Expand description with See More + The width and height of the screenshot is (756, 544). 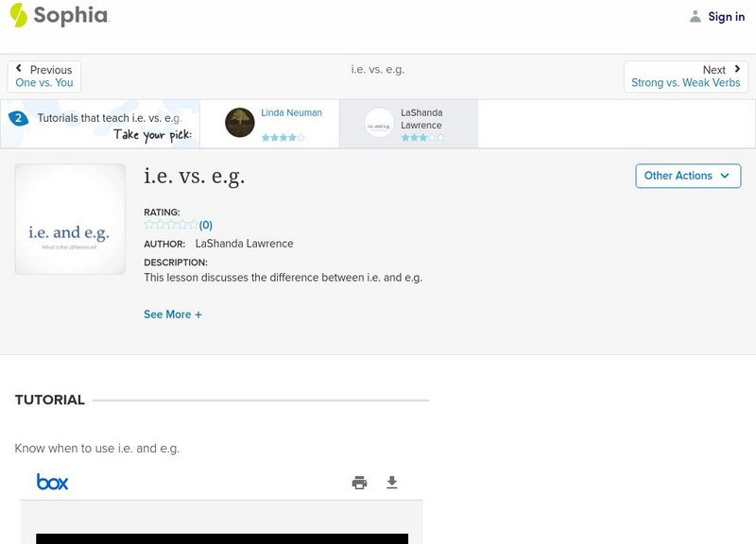tap(173, 314)
